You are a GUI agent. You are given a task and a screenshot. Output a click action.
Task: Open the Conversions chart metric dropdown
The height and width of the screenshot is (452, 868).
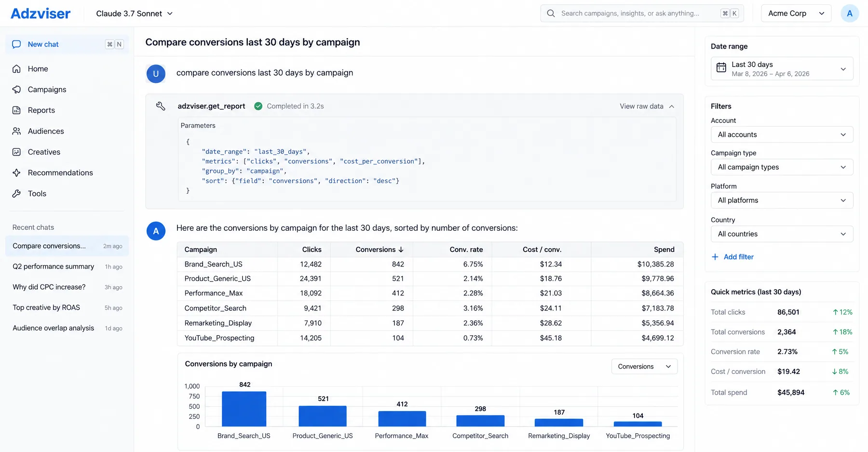tap(644, 367)
